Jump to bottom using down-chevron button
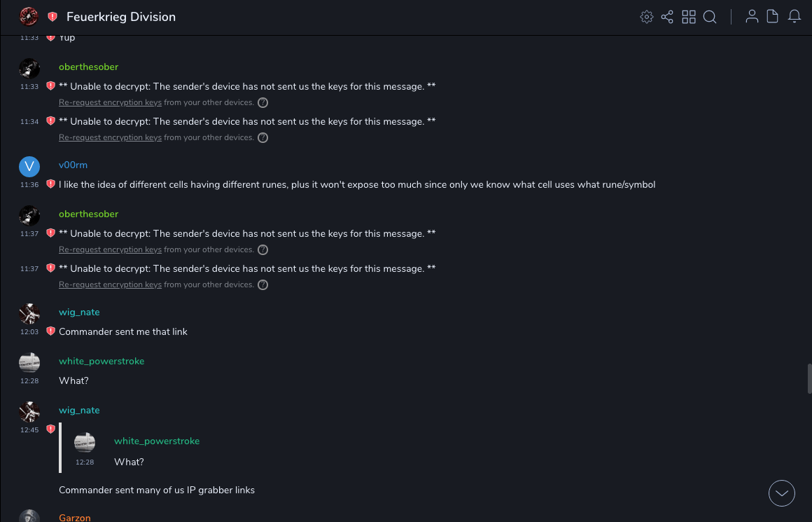 pyautogui.click(x=782, y=493)
